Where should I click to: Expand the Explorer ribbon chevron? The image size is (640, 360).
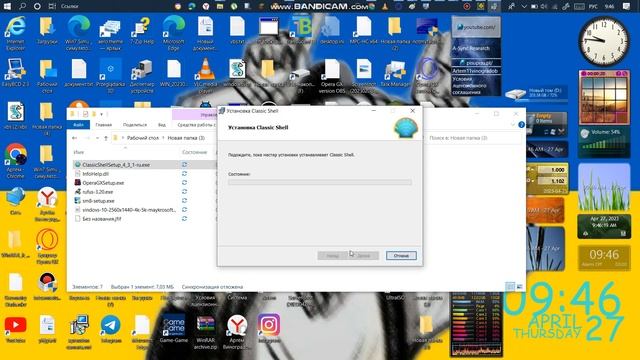click(x=513, y=124)
